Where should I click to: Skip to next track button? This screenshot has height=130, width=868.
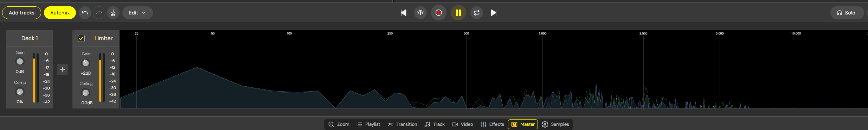coord(494,13)
